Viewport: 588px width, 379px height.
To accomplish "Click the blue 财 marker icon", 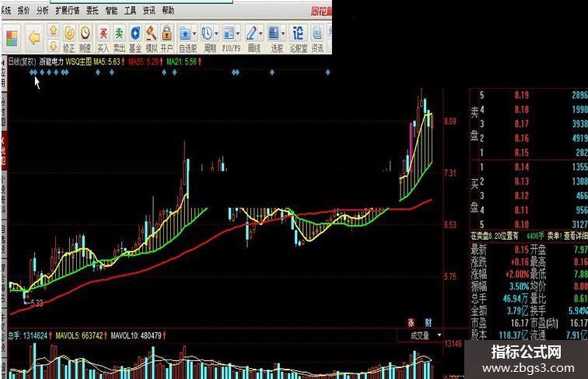I will pos(428,322).
